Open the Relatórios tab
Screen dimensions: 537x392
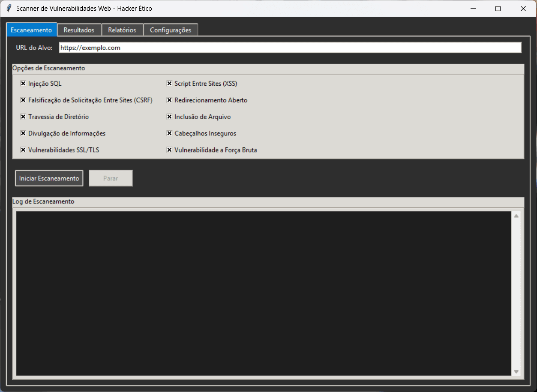pos(122,30)
